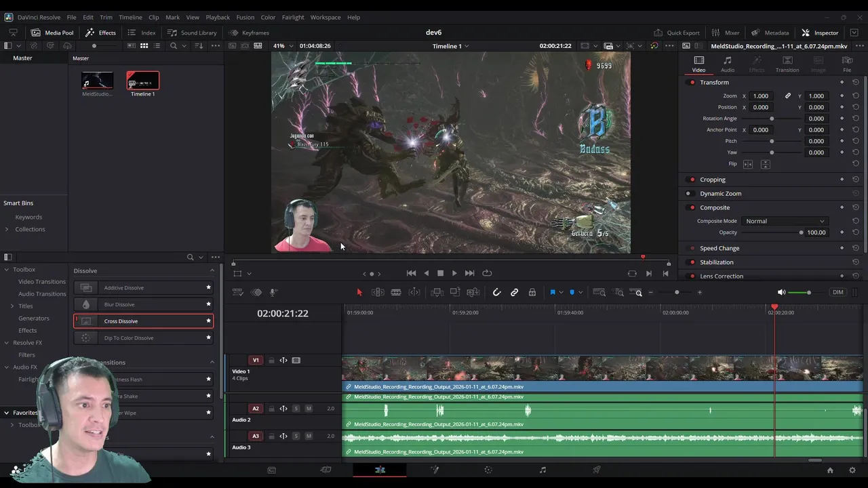Image resolution: width=868 pixels, height=488 pixels.
Task: Open the voiceover microphone tool
Action: 273,292
